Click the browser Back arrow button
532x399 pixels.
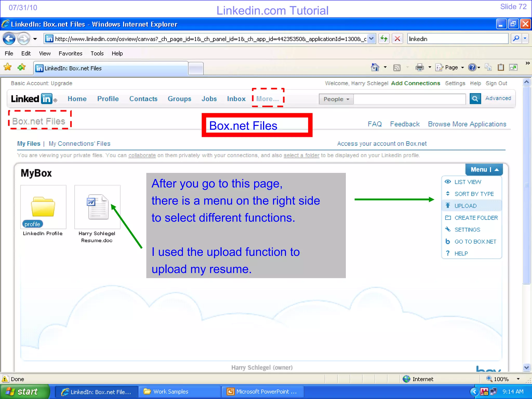pyautogui.click(x=9, y=39)
